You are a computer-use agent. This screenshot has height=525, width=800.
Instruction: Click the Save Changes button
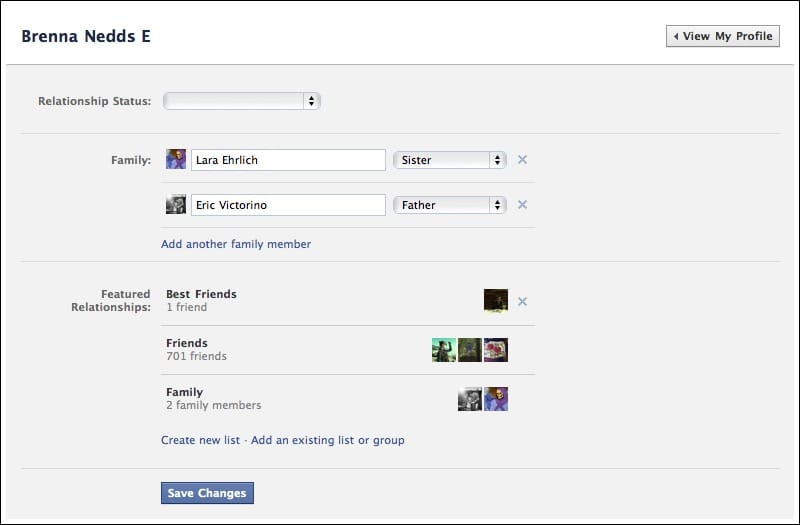tap(207, 493)
